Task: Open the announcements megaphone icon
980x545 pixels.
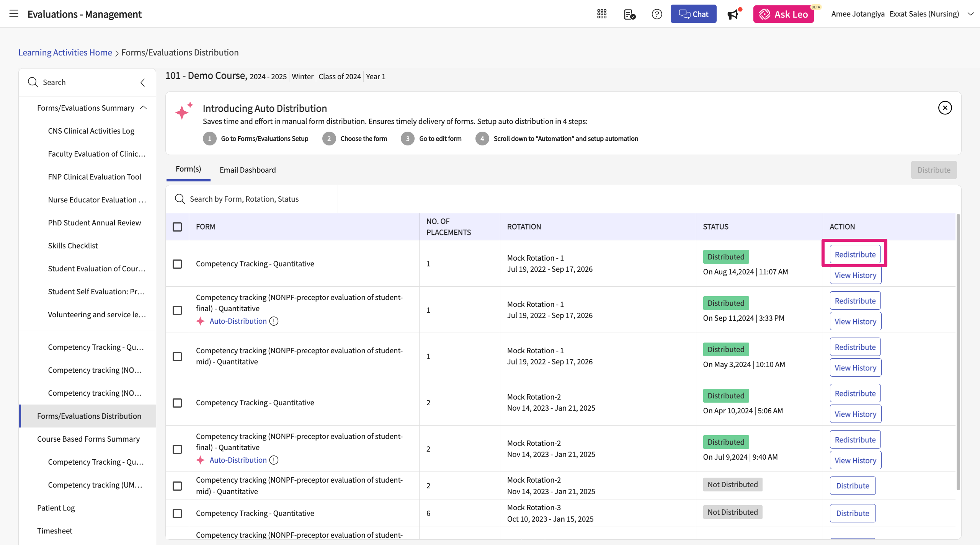Action: (x=733, y=14)
